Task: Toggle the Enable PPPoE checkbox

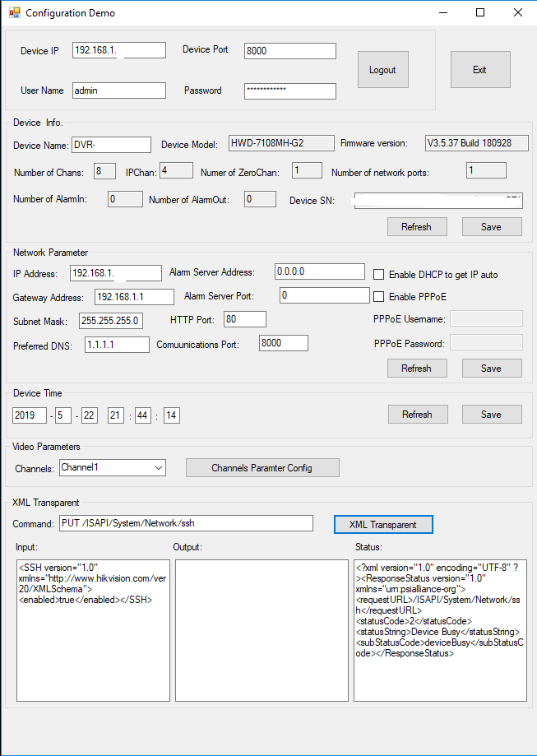Action: [379, 296]
